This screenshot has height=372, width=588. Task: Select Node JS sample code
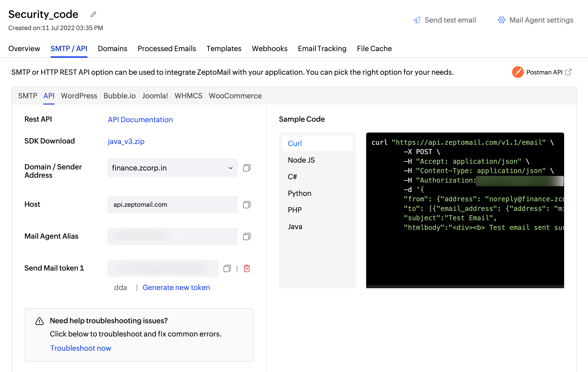coord(301,160)
